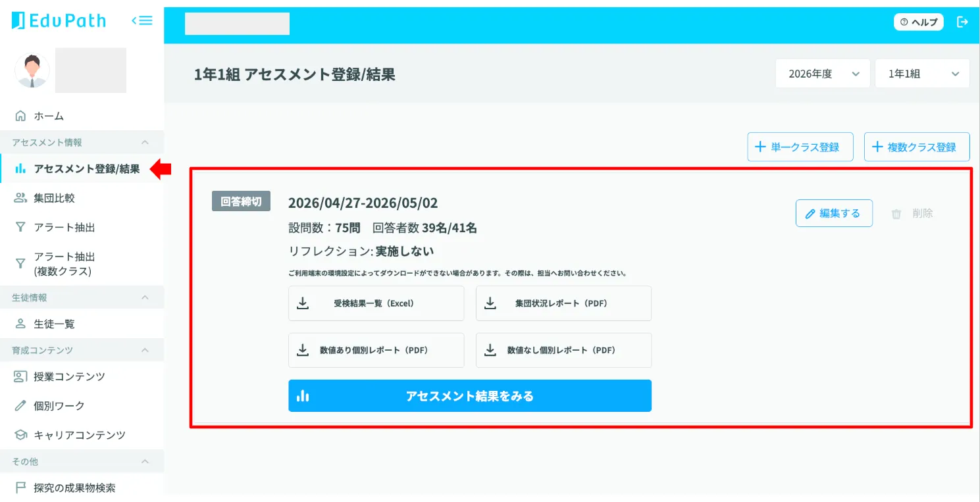Click the 回答締切 status badge
The height and width of the screenshot is (502, 980).
click(x=241, y=201)
